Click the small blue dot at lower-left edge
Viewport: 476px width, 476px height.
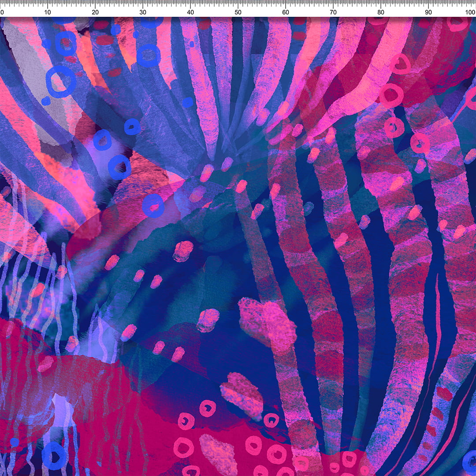[x=15, y=442]
